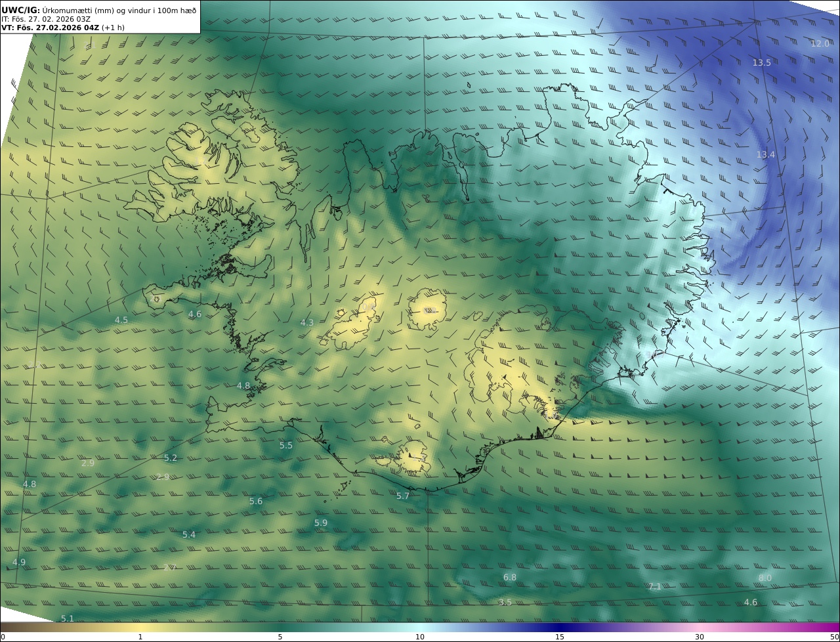Image resolution: width=840 pixels, height=642 pixels.
Task: Select the 3.5 value label
Action: pyautogui.click(x=505, y=602)
